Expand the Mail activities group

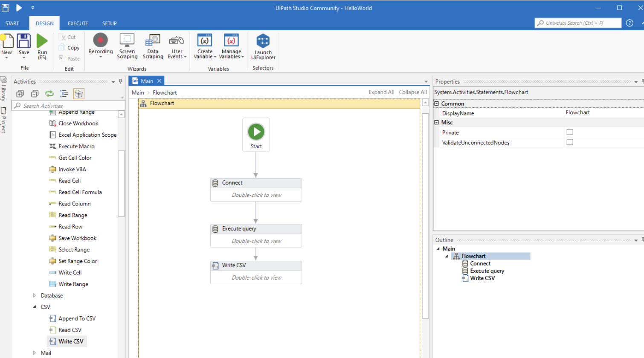click(35, 352)
